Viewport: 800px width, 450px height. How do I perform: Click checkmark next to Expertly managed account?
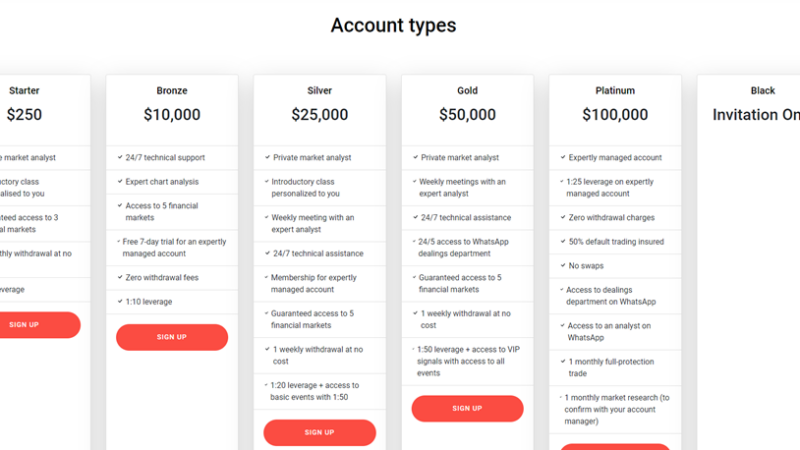tap(563, 158)
